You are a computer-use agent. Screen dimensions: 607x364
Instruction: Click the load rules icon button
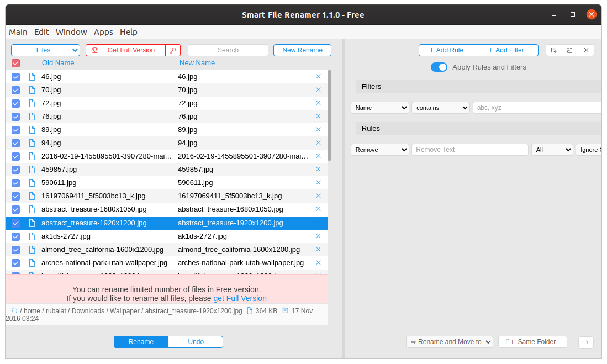(x=570, y=50)
